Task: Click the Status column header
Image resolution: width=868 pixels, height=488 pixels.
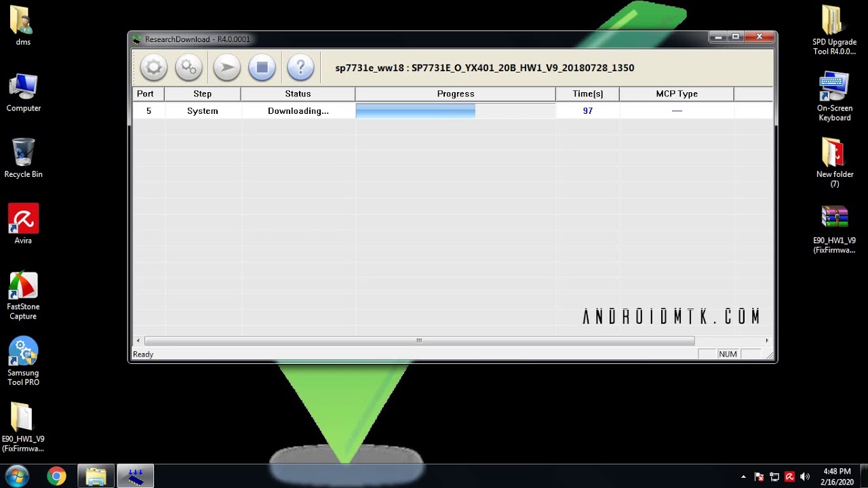Action: click(x=298, y=94)
